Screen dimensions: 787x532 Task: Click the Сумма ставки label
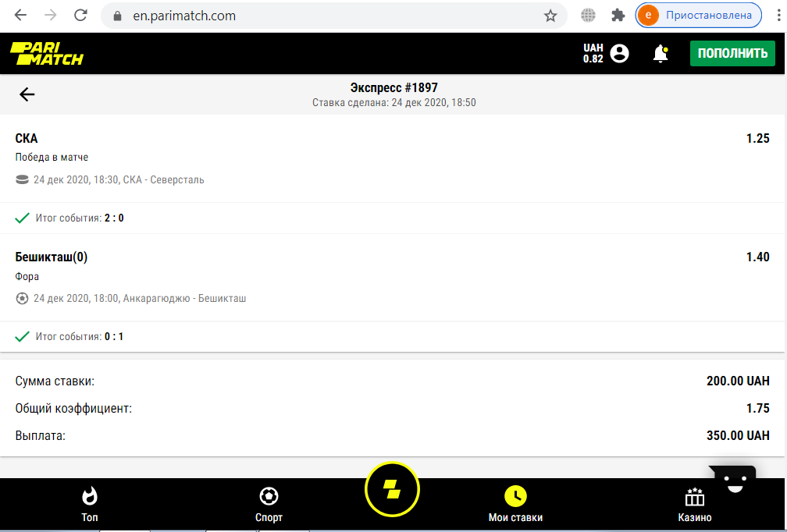click(55, 381)
